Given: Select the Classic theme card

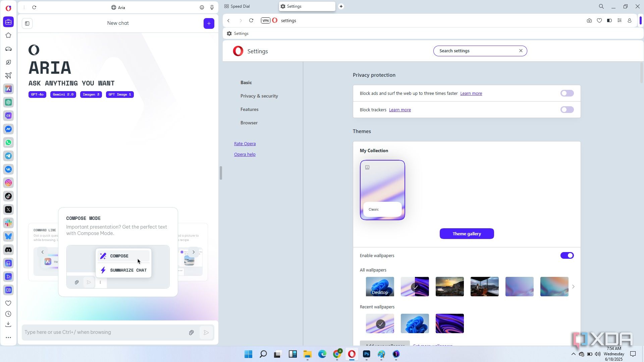Looking at the screenshot, I should coord(382,190).
